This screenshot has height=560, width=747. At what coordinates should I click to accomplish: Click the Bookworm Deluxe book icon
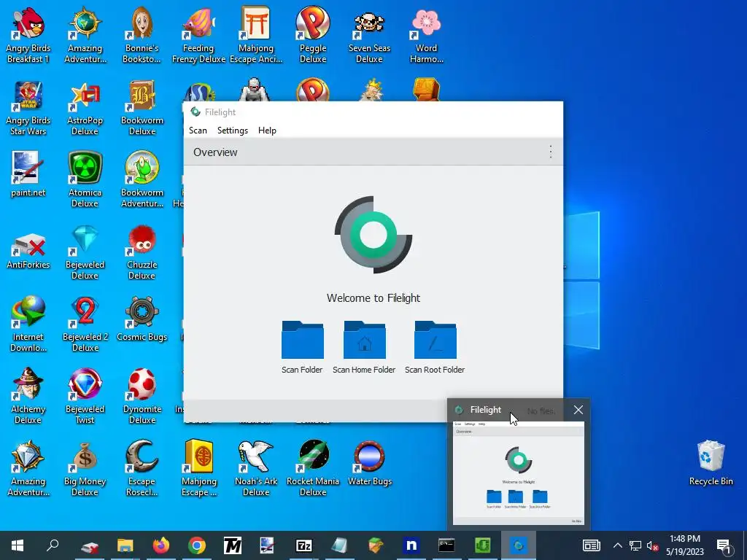(142, 109)
